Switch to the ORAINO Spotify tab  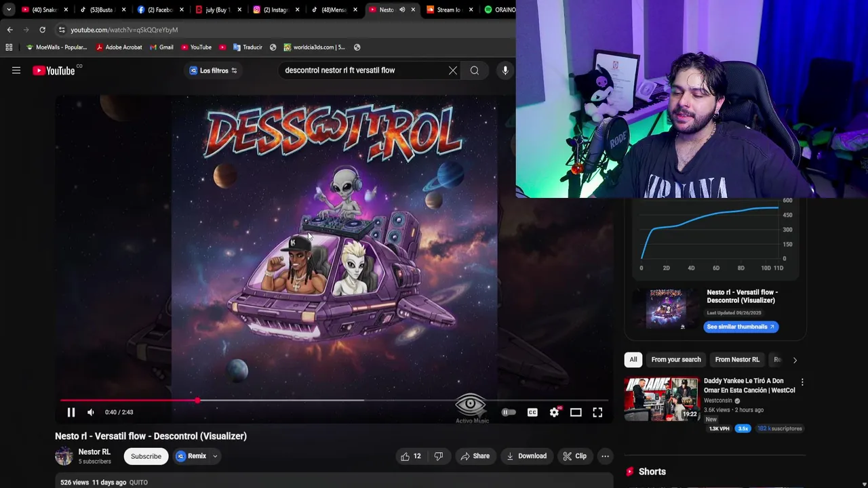(500, 9)
